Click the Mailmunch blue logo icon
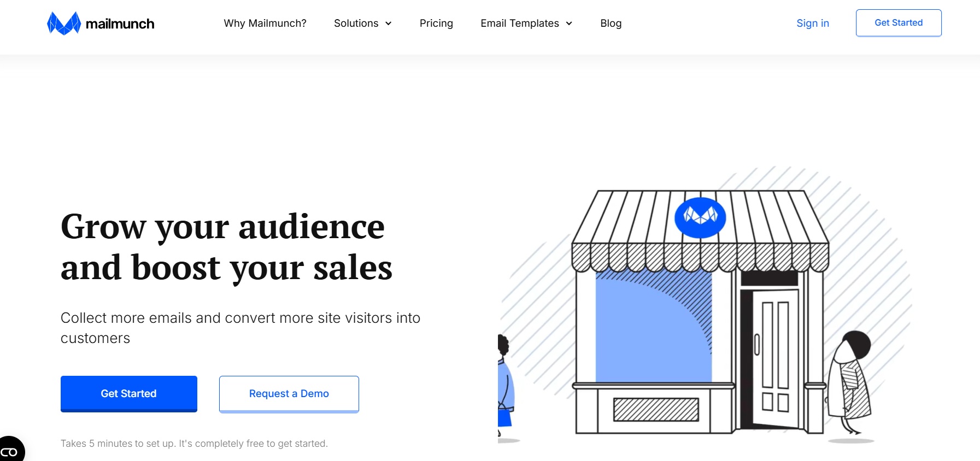980x461 pixels. tap(64, 23)
